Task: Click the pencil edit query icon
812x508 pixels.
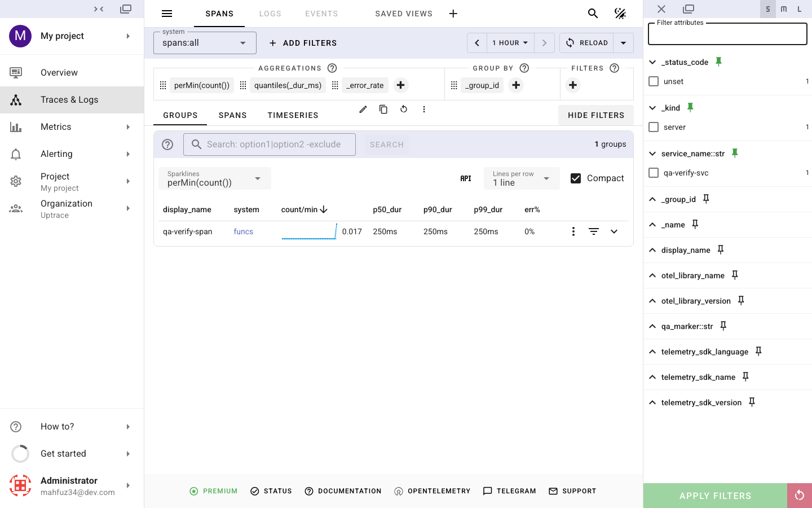Action: 363,110
